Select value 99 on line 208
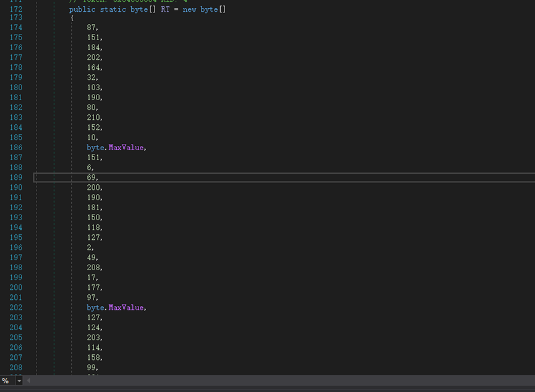This screenshot has width=535, height=392. click(91, 367)
